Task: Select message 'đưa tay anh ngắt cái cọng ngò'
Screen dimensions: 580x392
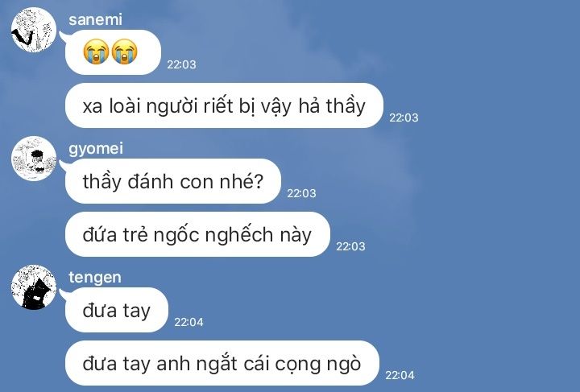Action: click(x=222, y=363)
